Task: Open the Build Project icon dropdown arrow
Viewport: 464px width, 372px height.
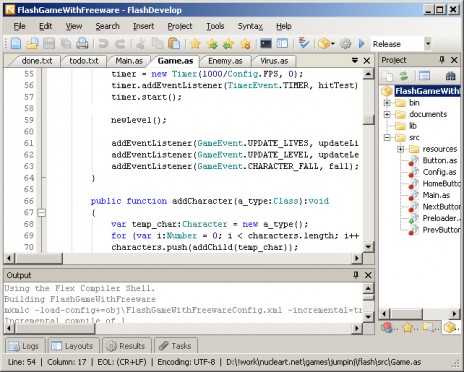Action: (x=333, y=44)
